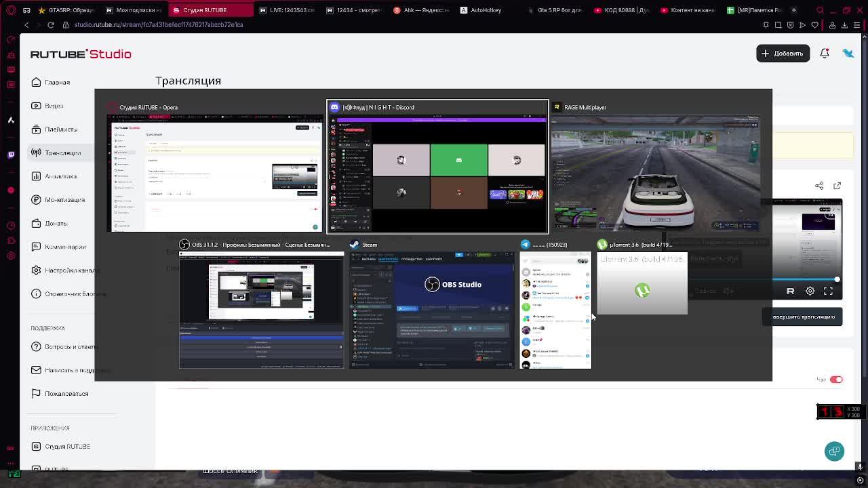
Task: Reload the page in browser toolbar
Action: [x=51, y=25]
